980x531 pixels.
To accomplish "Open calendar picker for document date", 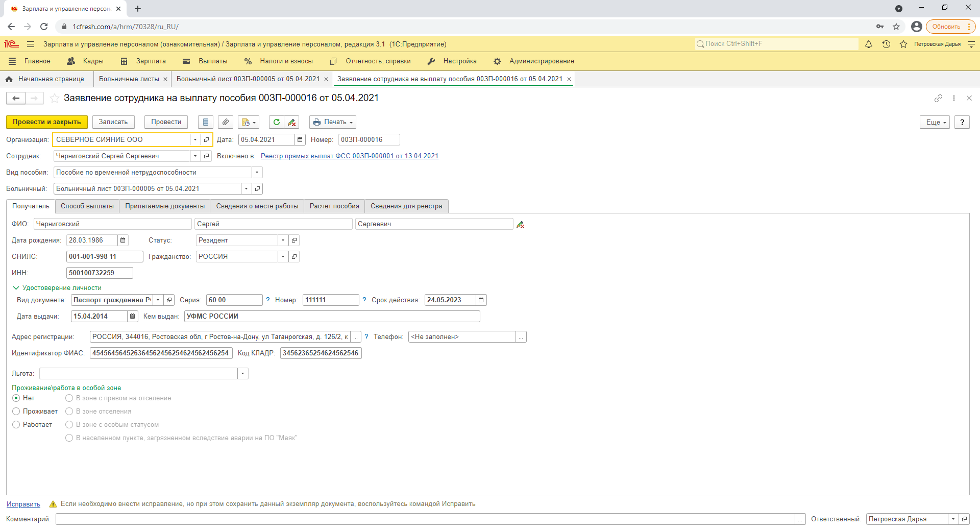I will click(300, 140).
